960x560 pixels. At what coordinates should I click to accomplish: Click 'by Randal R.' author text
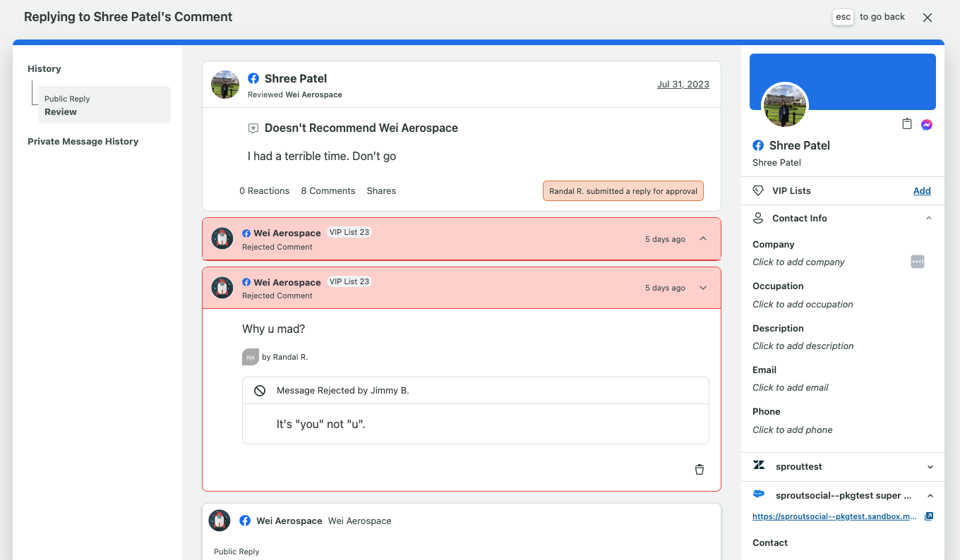point(284,357)
